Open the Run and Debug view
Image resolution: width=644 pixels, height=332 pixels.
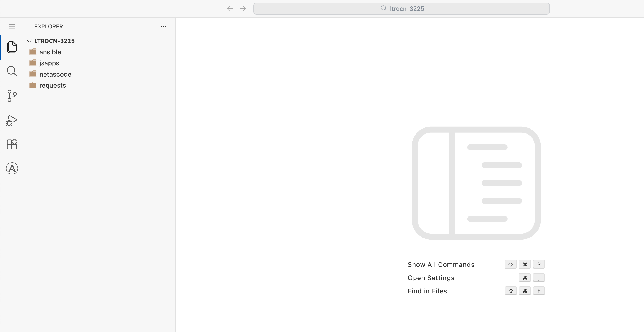coord(12,121)
